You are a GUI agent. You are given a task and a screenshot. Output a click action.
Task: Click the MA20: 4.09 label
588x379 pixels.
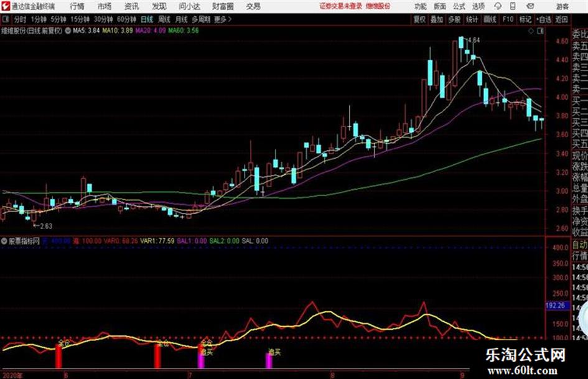tap(151, 30)
